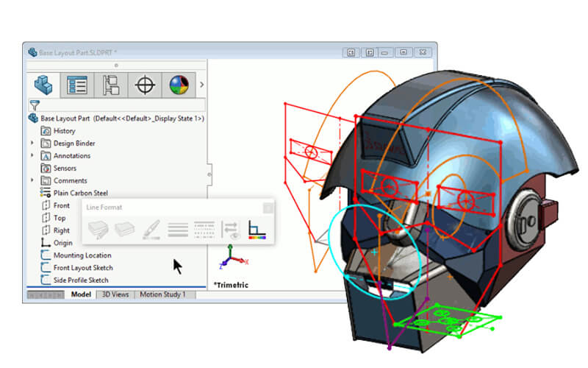Click the Color Display Mode swatch icon
This screenshot has width=588, height=368.
tap(257, 230)
